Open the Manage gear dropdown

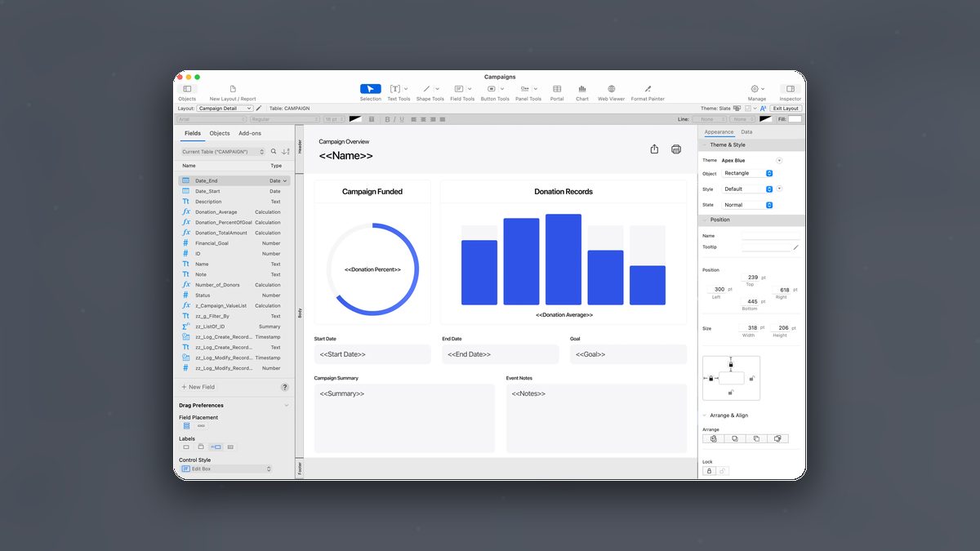[757, 89]
